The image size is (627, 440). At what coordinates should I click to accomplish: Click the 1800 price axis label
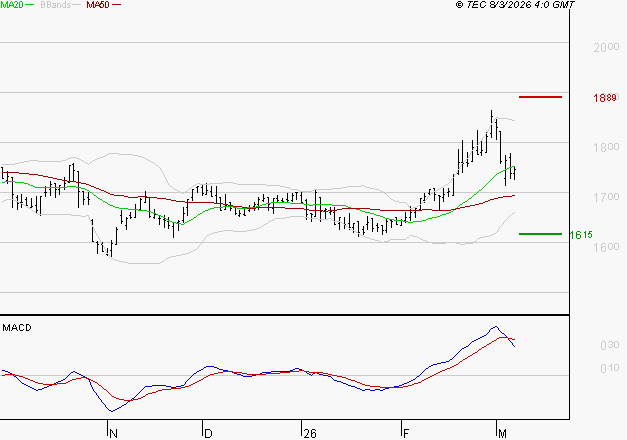click(606, 147)
